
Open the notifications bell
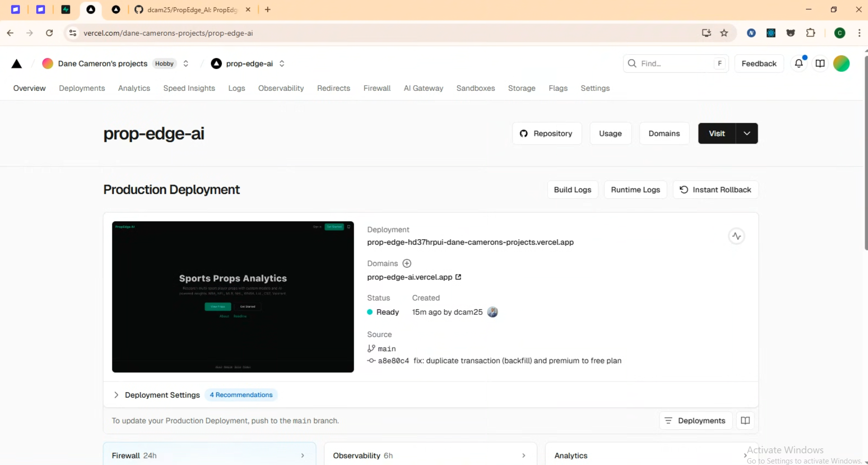(x=799, y=63)
